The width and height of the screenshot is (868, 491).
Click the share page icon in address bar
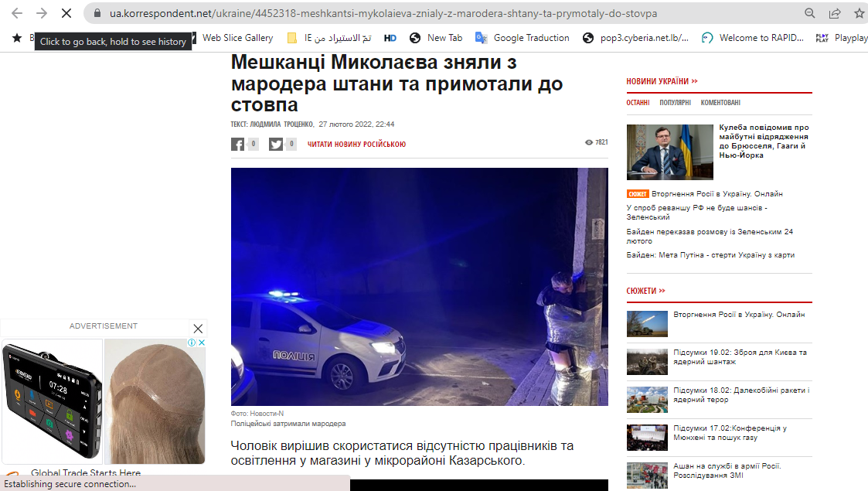tap(835, 13)
